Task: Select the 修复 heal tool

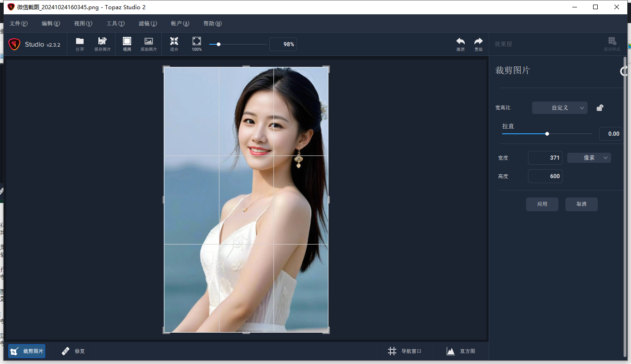Action: click(73, 351)
